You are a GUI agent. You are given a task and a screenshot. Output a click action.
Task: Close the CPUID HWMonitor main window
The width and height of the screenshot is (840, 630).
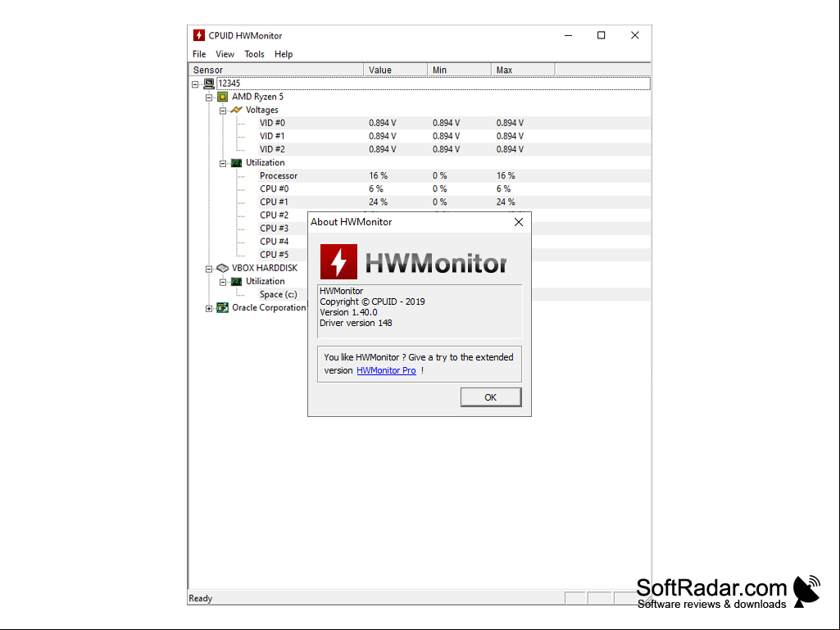(635, 35)
